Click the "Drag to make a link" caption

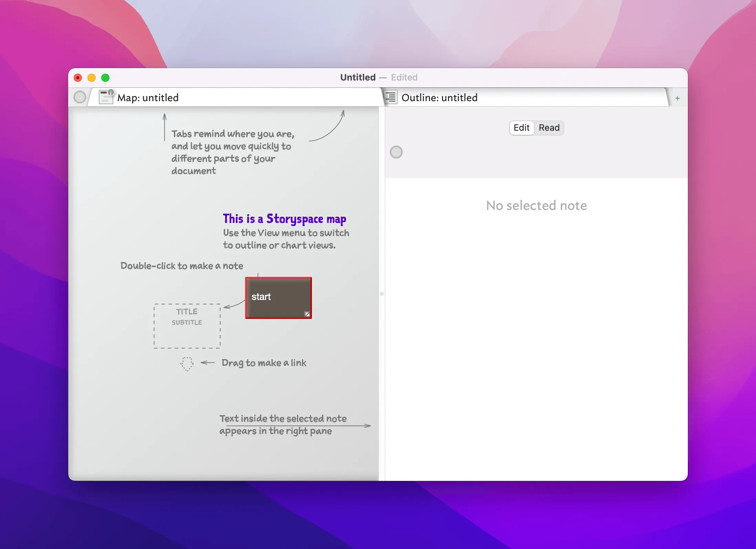pyautogui.click(x=264, y=363)
